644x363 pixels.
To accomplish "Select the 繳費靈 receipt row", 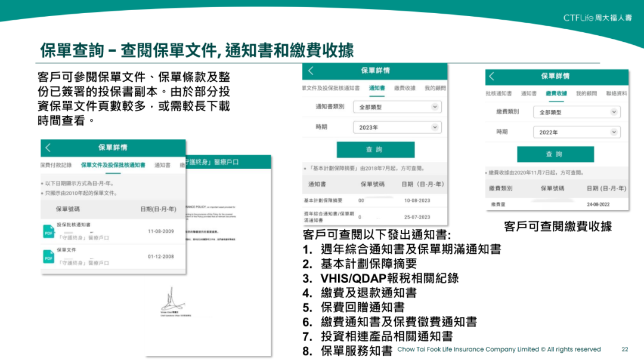I will pos(557,204).
